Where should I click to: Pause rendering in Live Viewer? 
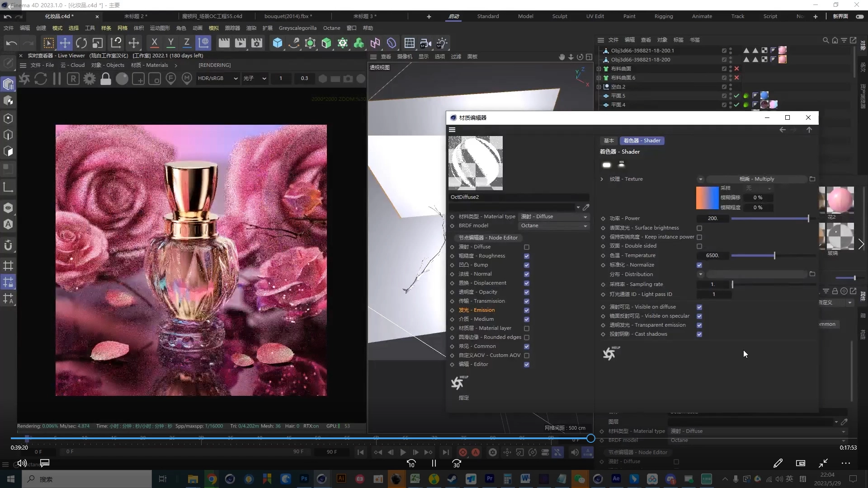pyautogui.click(x=57, y=79)
